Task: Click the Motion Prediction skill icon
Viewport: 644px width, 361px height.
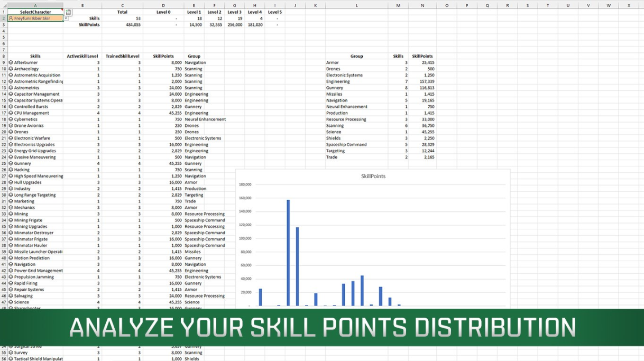Action: (11, 258)
